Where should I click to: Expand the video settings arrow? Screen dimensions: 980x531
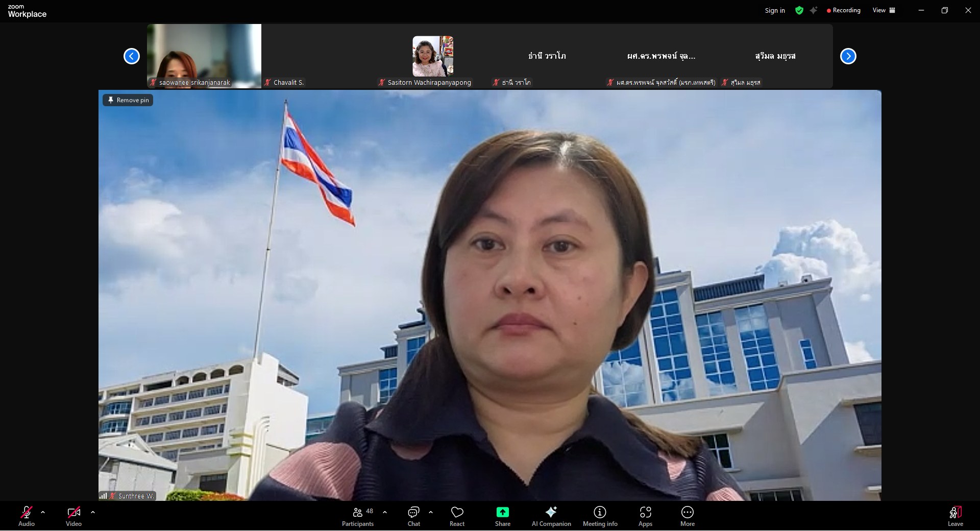click(x=92, y=512)
